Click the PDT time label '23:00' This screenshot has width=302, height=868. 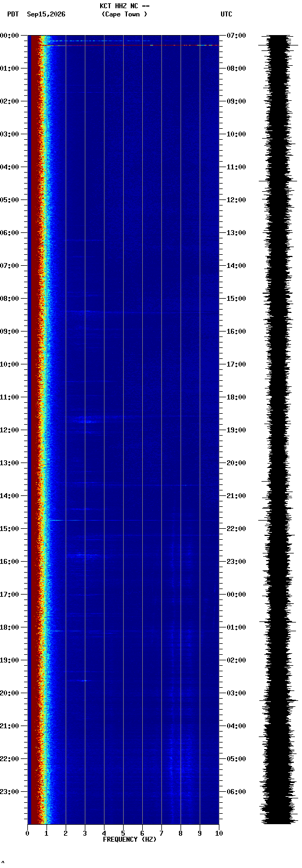[9, 792]
